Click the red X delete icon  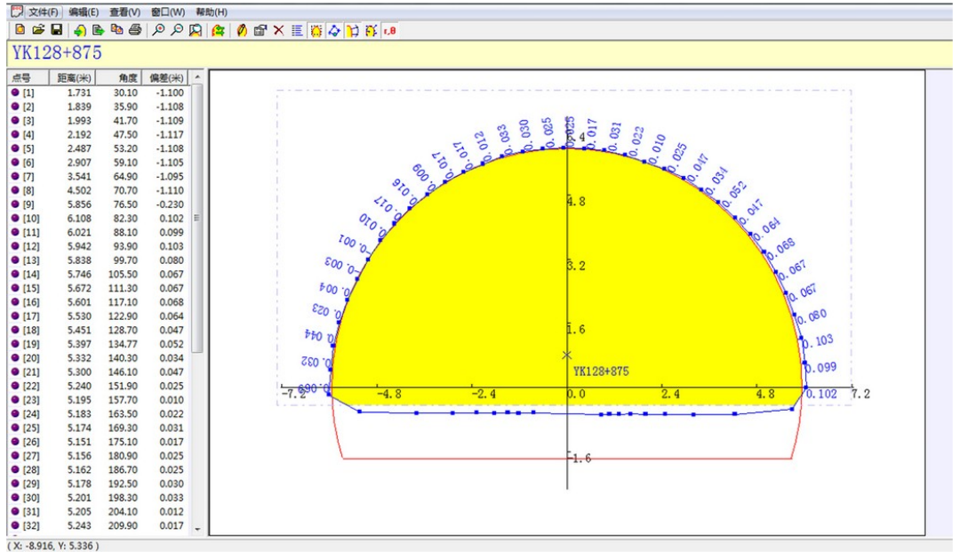pos(278,30)
